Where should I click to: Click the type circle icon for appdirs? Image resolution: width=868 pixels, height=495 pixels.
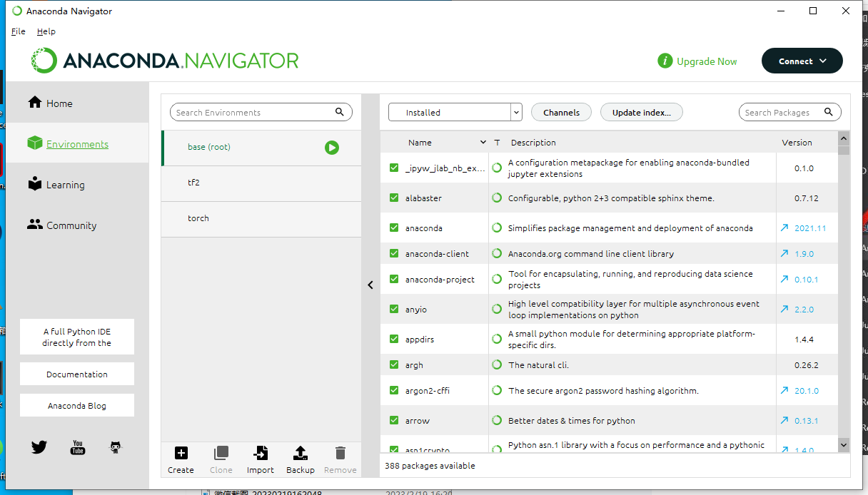tap(497, 340)
